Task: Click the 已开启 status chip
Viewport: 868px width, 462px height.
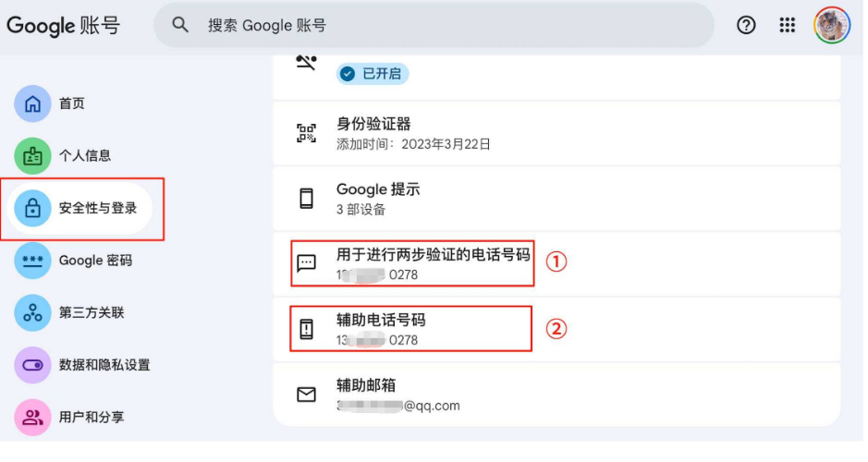Action: point(373,74)
